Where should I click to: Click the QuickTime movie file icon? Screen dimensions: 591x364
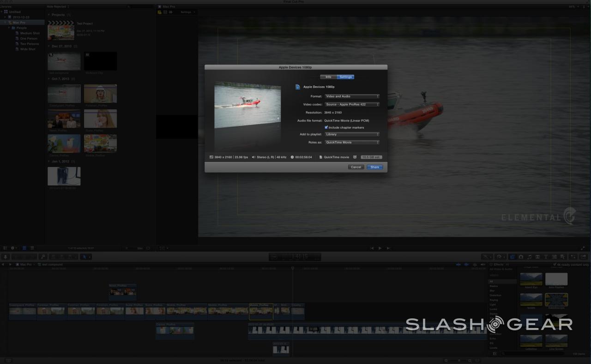tap(321, 157)
